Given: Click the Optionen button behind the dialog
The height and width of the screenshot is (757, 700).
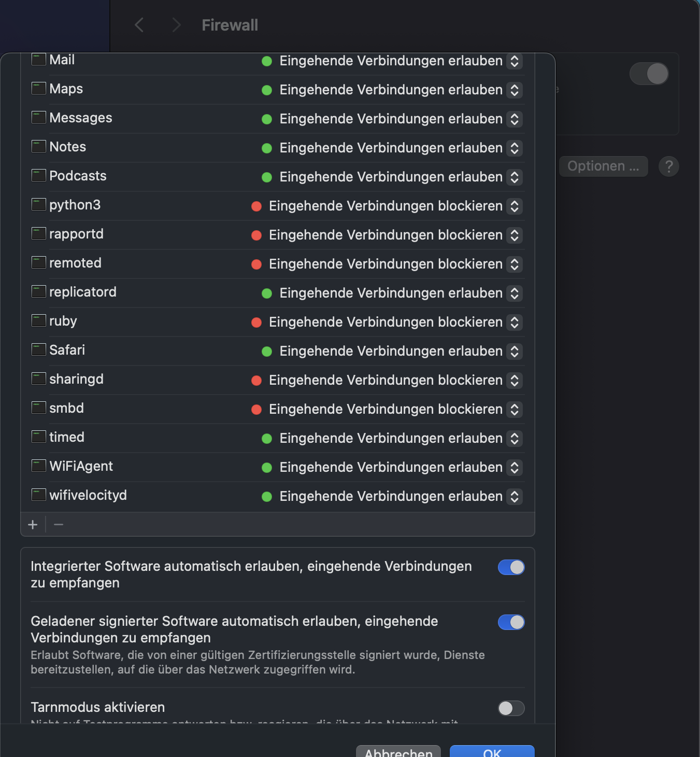Looking at the screenshot, I should point(603,166).
